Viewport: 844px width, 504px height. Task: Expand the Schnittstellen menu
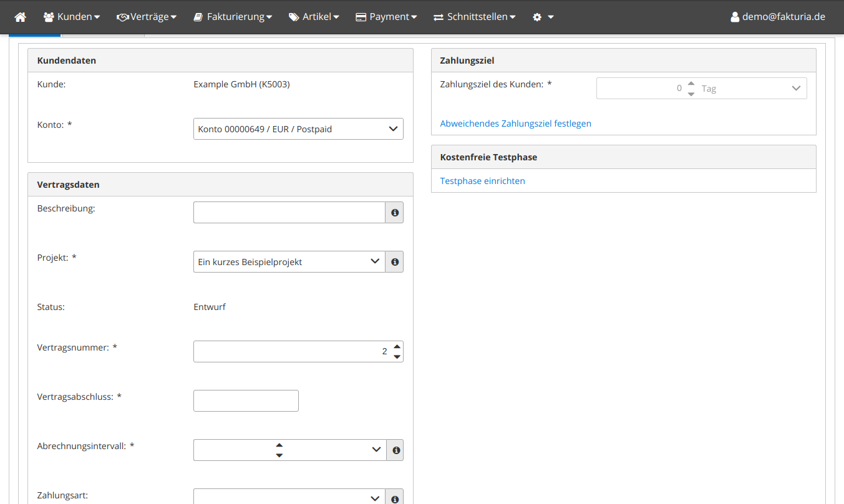pyautogui.click(x=474, y=17)
